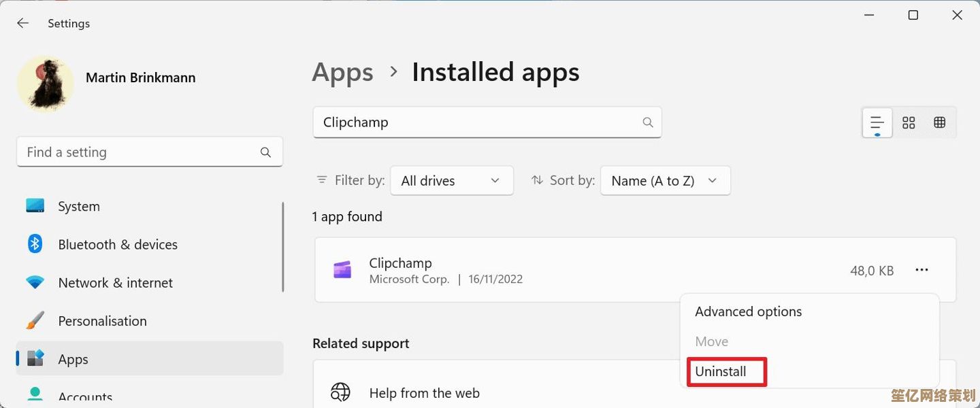
Task: Click the Apps breadcrumb link
Action: [x=342, y=73]
